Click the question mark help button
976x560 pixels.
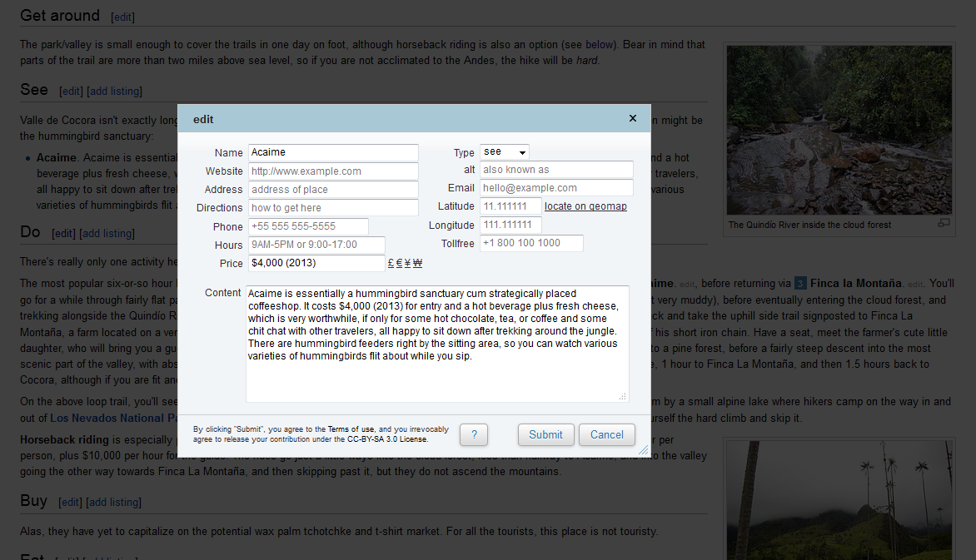pos(473,434)
